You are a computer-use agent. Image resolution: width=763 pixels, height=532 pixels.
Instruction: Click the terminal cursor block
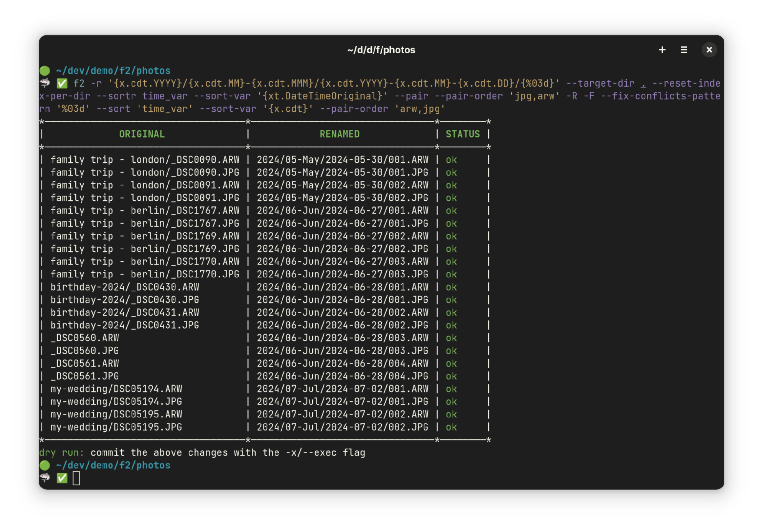(x=76, y=478)
